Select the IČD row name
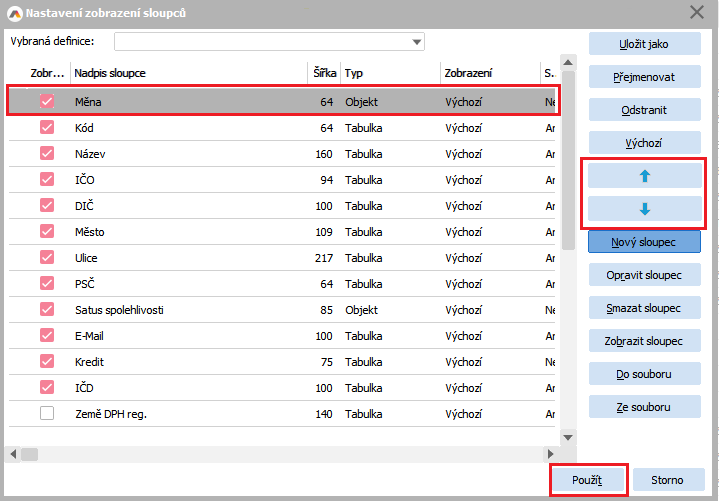The height and width of the screenshot is (501, 719). (x=84, y=388)
